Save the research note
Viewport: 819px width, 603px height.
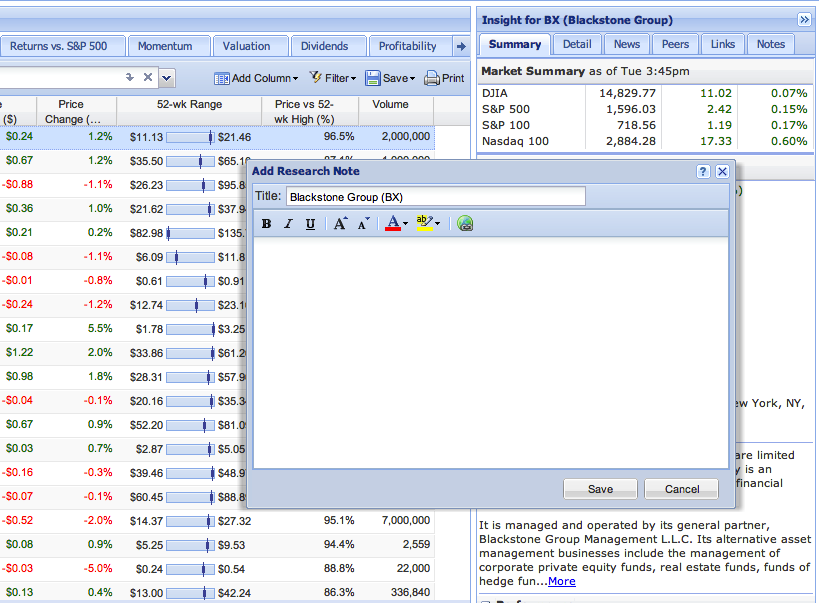click(600, 489)
